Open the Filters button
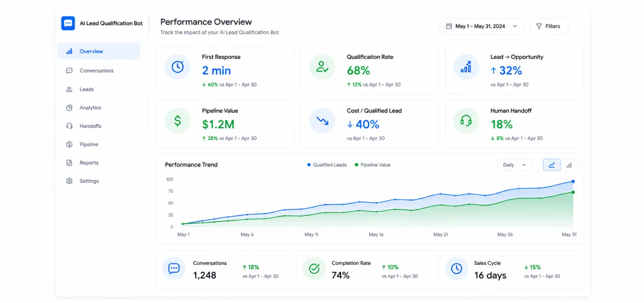 point(549,26)
